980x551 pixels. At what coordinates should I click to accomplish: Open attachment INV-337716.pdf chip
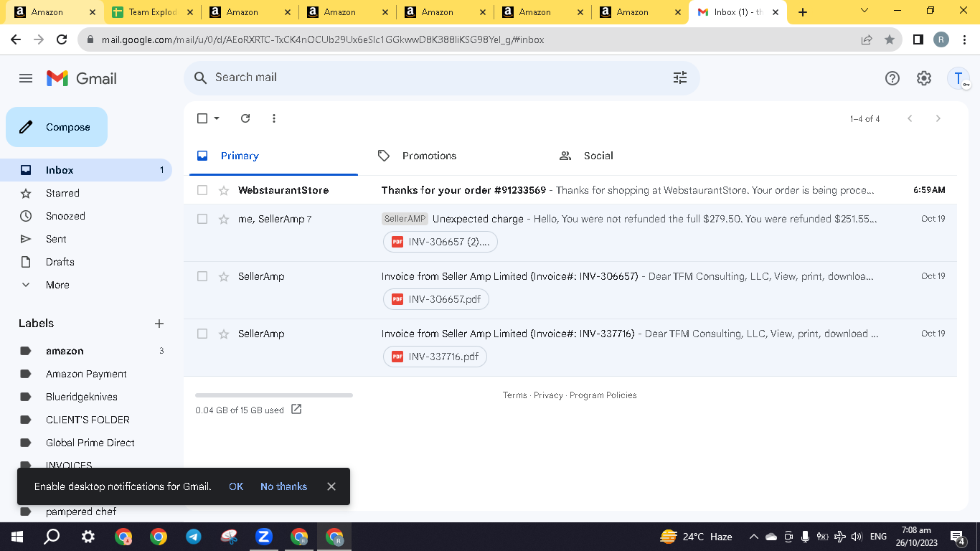tap(435, 357)
